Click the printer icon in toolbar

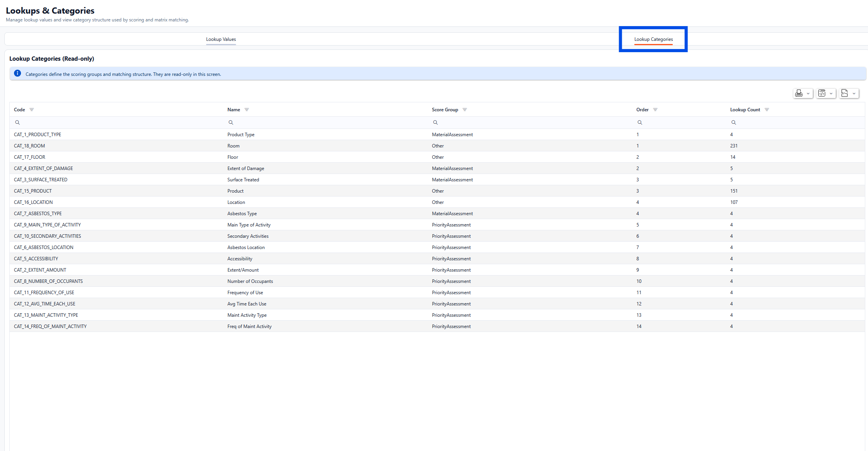799,93
